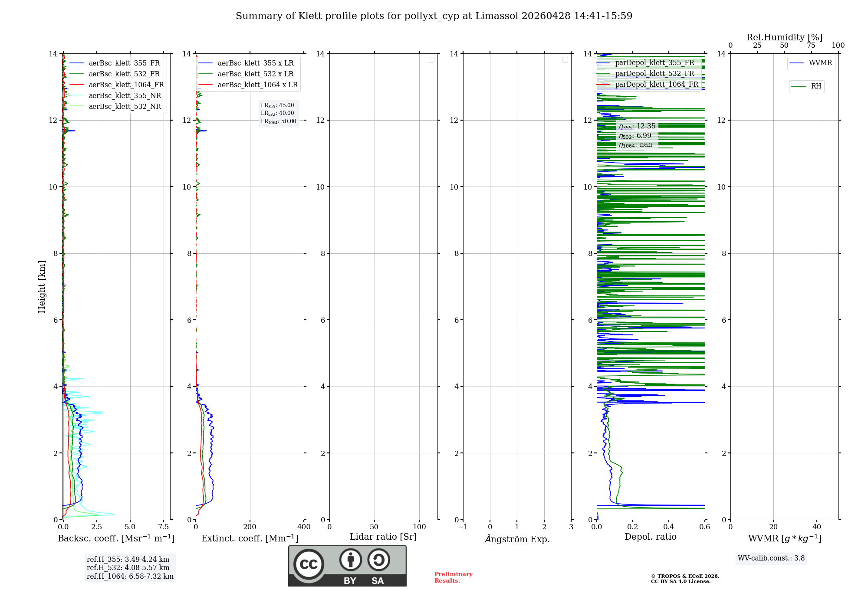
Task: Click legend entry aerBsc_klett_1064 x LR
Action: point(257,85)
